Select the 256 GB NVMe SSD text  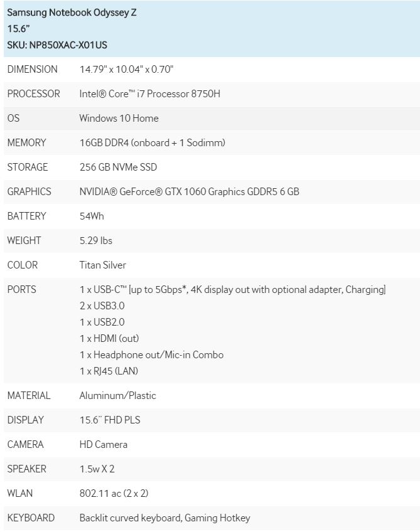click(x=118, y=167)
